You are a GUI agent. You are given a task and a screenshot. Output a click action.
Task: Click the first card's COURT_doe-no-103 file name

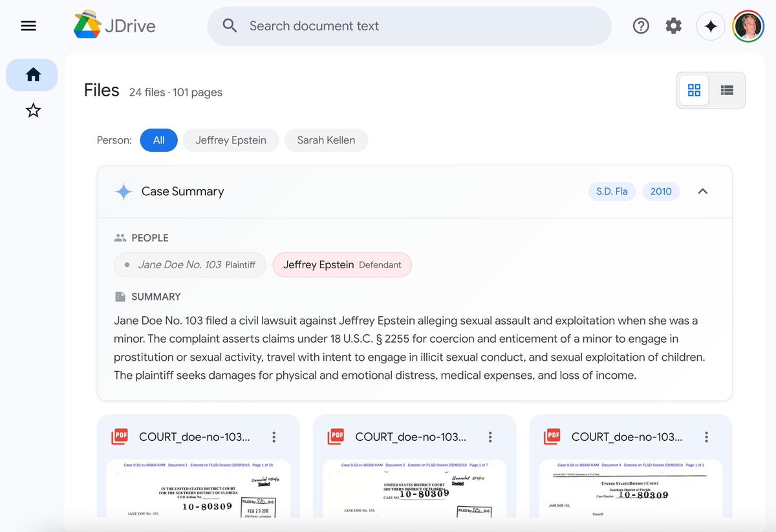coord(195,437)
